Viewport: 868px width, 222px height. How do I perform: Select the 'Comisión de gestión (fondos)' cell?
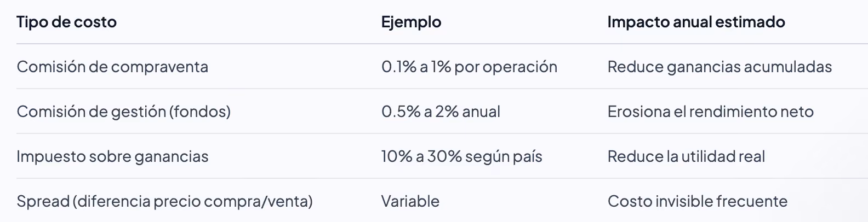coord(123,112)
